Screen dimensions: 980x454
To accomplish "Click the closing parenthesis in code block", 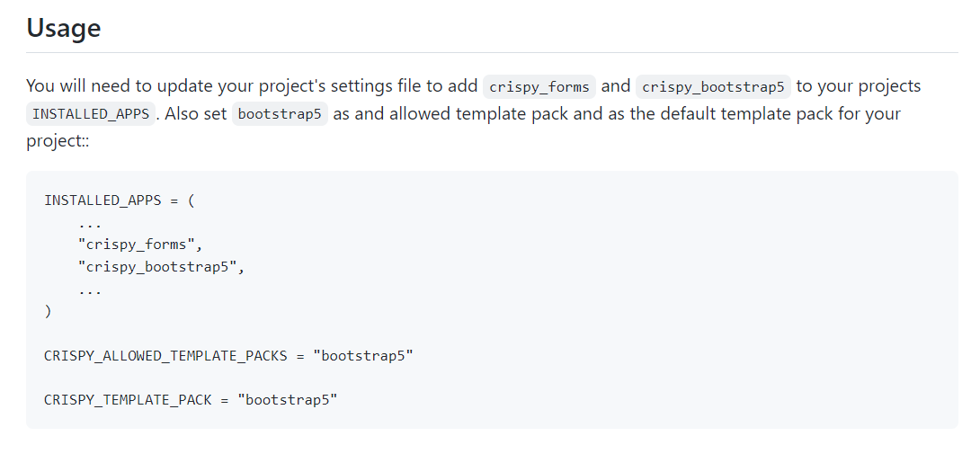I will (48, 311).
